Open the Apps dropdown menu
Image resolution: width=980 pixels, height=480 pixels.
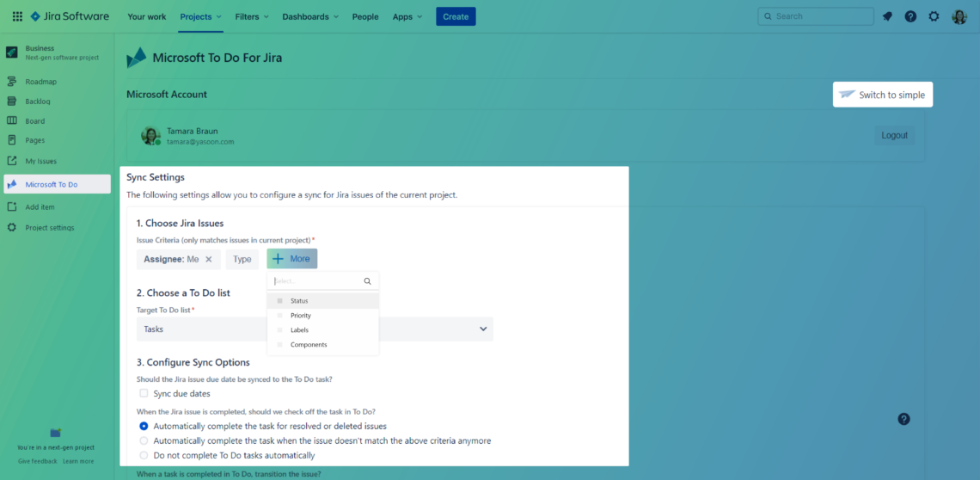coord(407,17)
